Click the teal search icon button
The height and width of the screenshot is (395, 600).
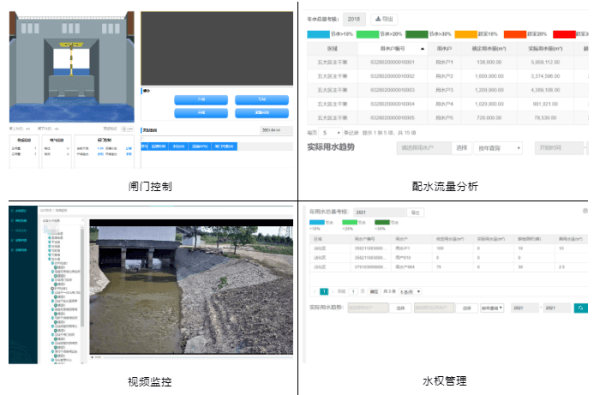[x=580, y=308]
